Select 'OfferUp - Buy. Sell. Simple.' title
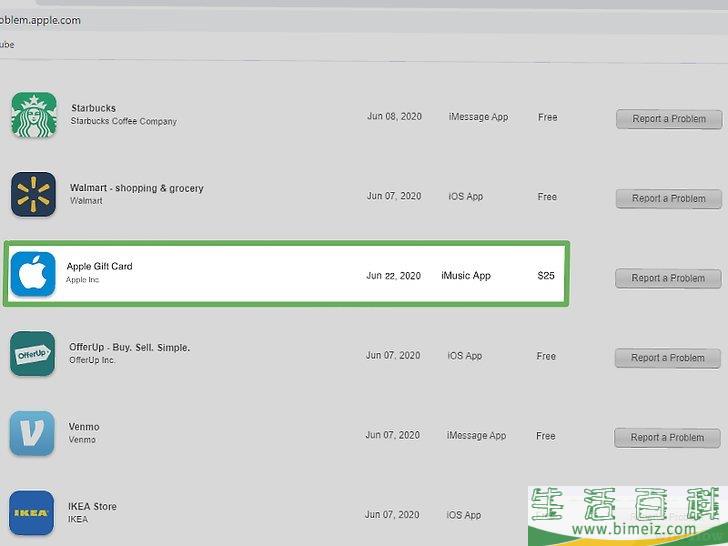 coord(130,347)
